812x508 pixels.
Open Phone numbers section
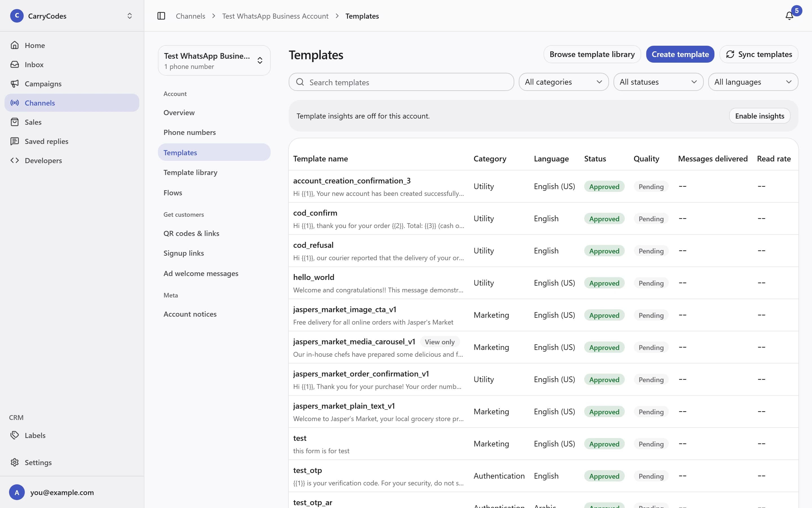[214, 132]
